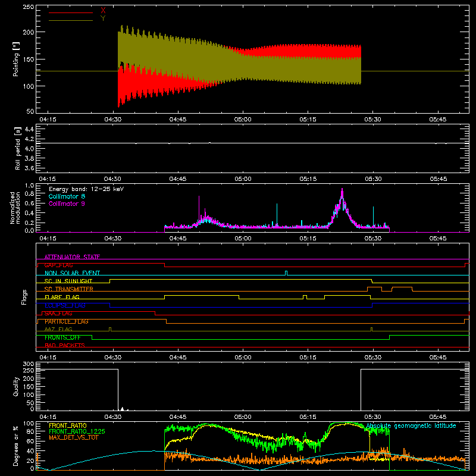Click the 'Absolute geomagnetic latitude' label

pyautogui.click(x=411, y=426)
